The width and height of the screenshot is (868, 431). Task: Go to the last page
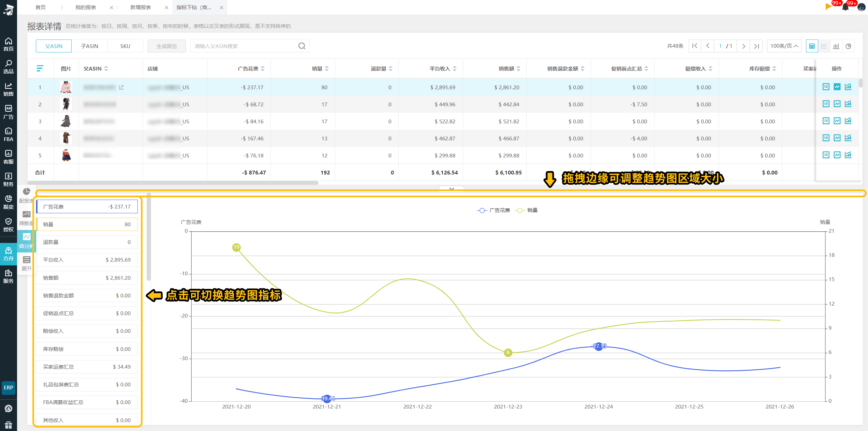[756, 46]
